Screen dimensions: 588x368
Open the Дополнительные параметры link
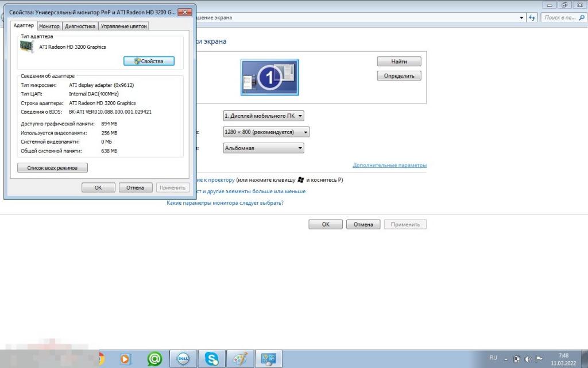pyautogui.click(x=390, y=165)
